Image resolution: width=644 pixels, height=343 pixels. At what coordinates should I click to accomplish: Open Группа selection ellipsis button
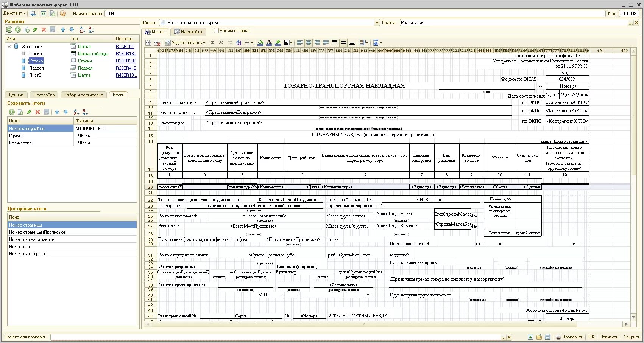[x=631, y=23]
